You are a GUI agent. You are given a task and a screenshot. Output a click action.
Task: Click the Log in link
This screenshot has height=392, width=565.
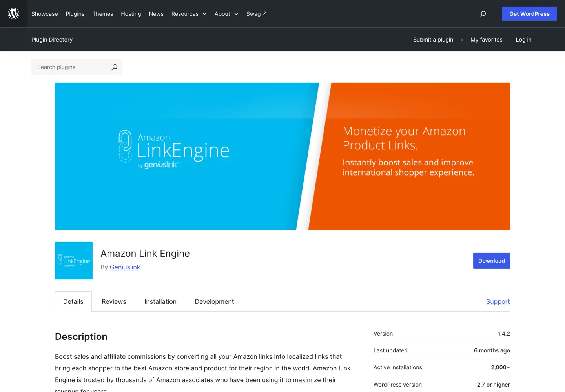[524, 40]
